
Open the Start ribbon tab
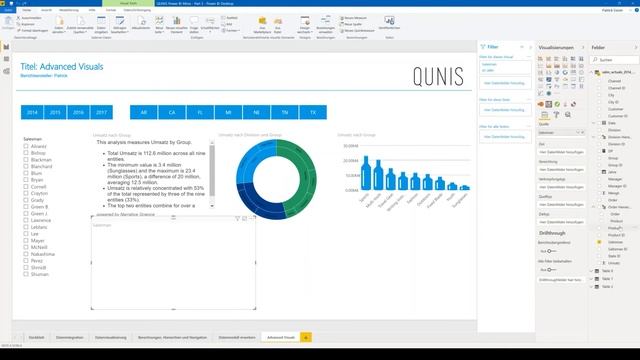27,10
